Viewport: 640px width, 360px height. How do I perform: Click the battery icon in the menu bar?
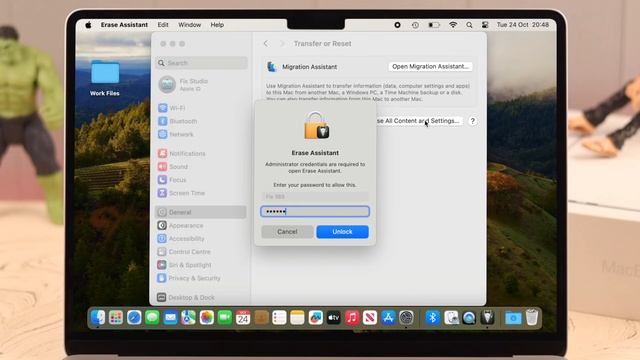pyautogui.click(x=434, y=25)
